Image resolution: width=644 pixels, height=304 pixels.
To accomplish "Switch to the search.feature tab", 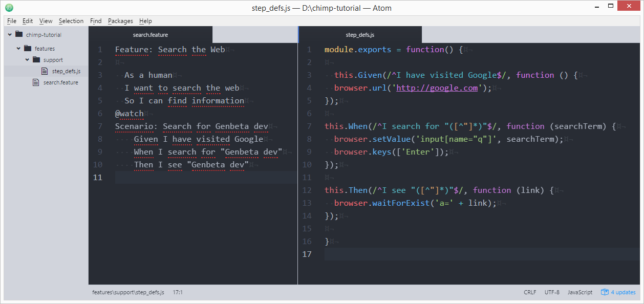I will [150, 34].
